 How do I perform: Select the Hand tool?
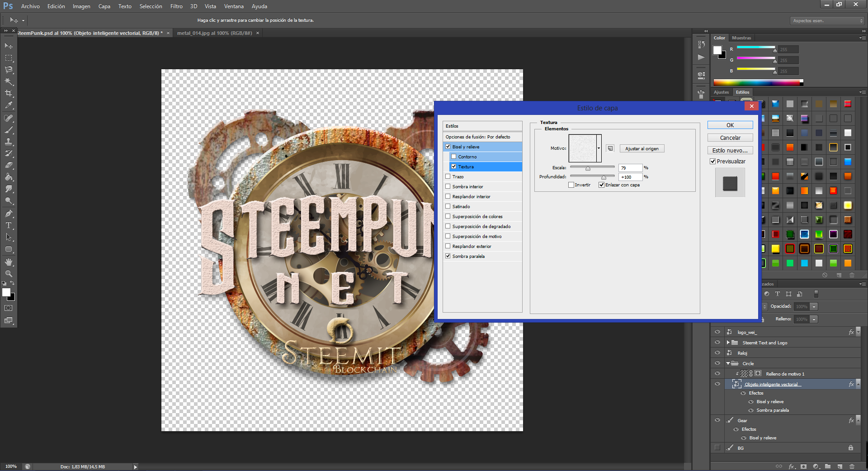pos(9,262)
